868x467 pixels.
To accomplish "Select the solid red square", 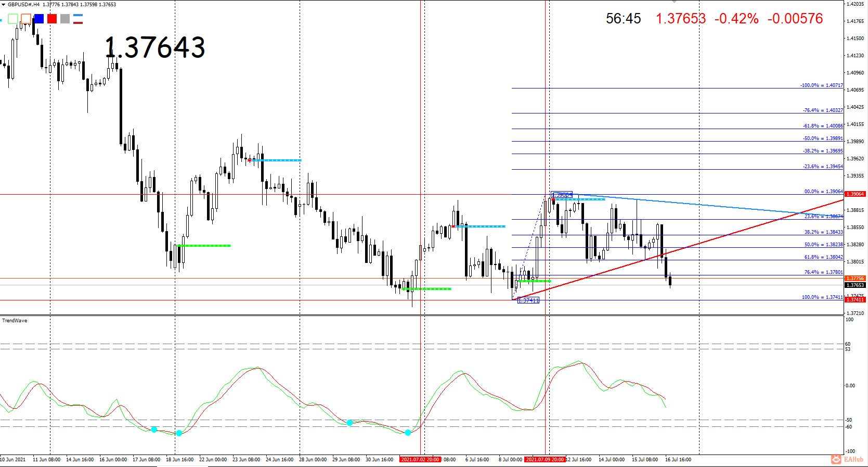I will tap(52, 19).
